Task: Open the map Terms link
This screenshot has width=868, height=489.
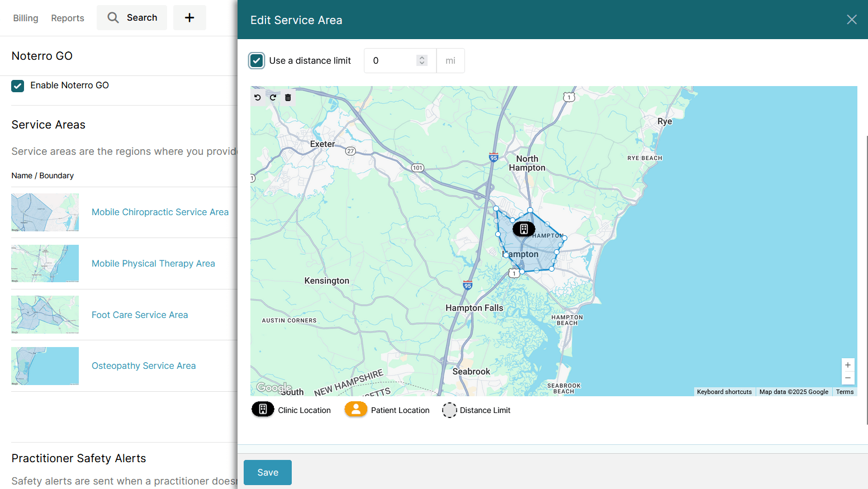Action: tap(845, 392)
